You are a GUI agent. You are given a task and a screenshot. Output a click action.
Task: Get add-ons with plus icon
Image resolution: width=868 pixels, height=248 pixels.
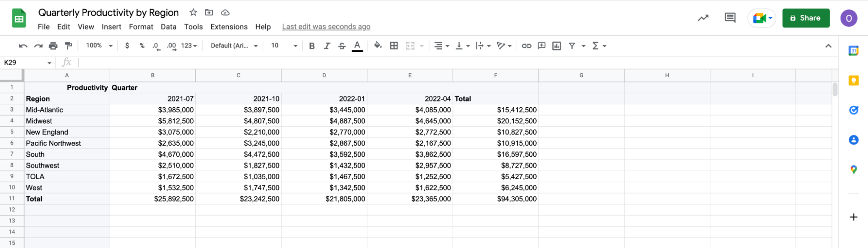pos(853,217)
